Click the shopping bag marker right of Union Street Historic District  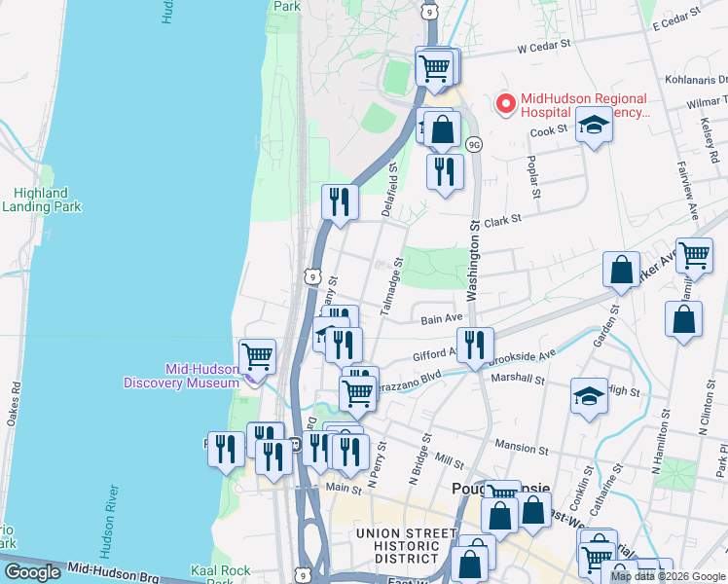pyautogui.click(x=470, y=566)
